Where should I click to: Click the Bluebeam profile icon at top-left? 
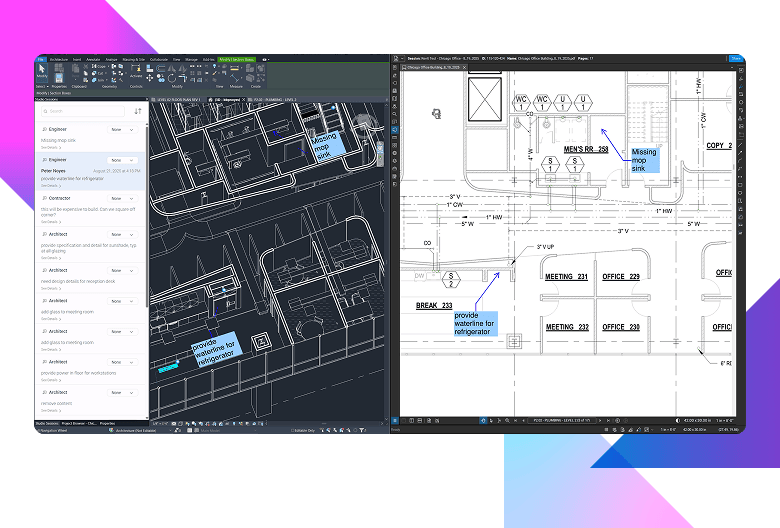pos(395,59)
